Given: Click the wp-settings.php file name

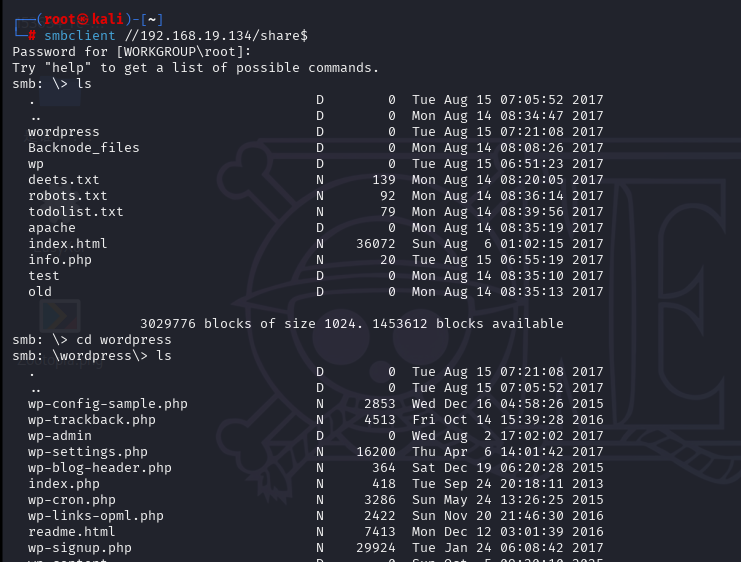Looking at the screenshot, I should 87,451.
